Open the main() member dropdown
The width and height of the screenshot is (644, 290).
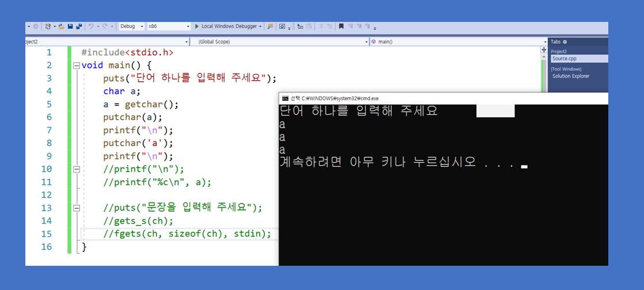pyautogui.click(x=459, y=42)
